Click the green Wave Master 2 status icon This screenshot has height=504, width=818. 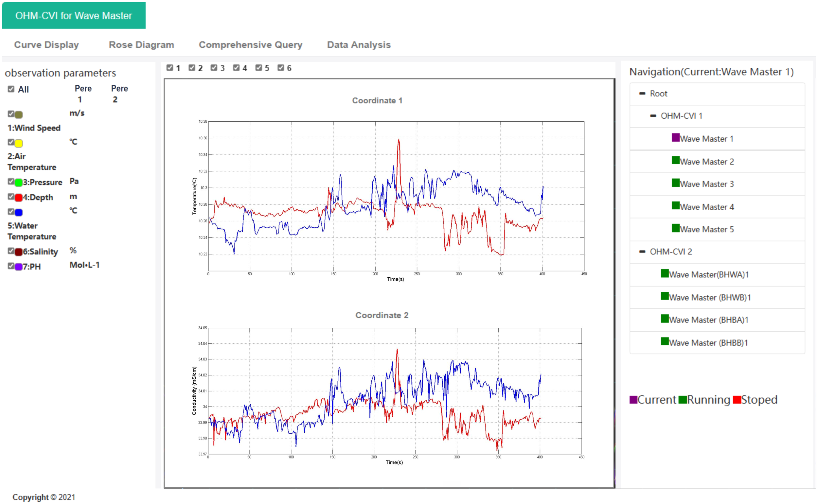(x=675, y=160)
